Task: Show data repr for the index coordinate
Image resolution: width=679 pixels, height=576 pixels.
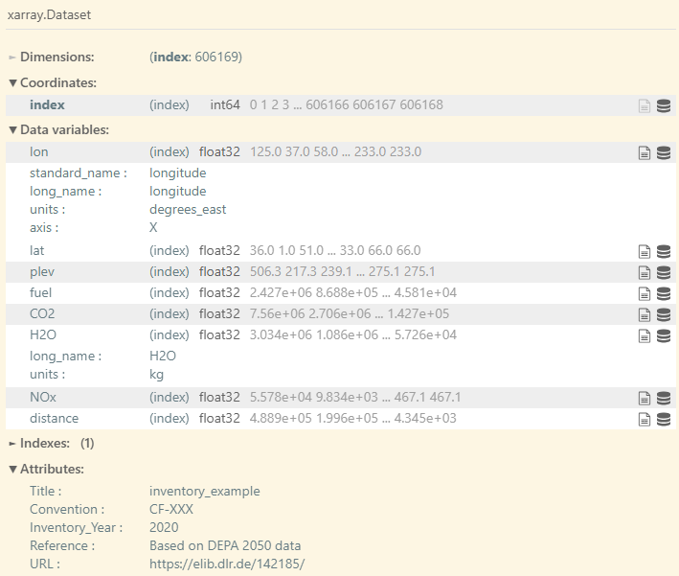Action: [663, 106]
